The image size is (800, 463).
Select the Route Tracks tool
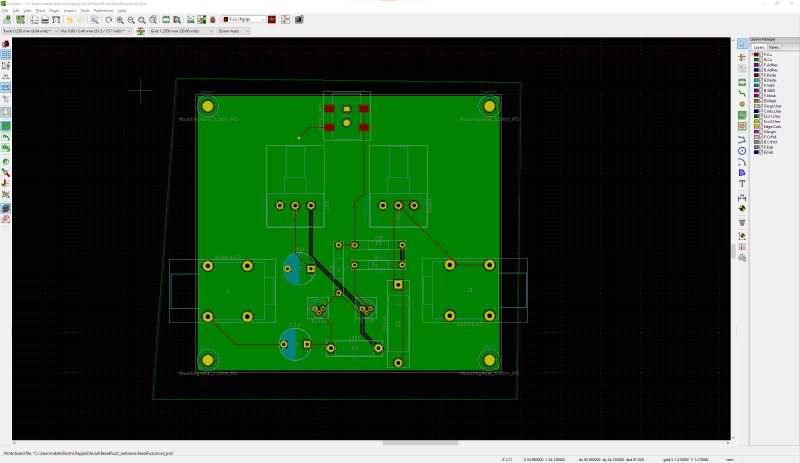click(742, 92)
